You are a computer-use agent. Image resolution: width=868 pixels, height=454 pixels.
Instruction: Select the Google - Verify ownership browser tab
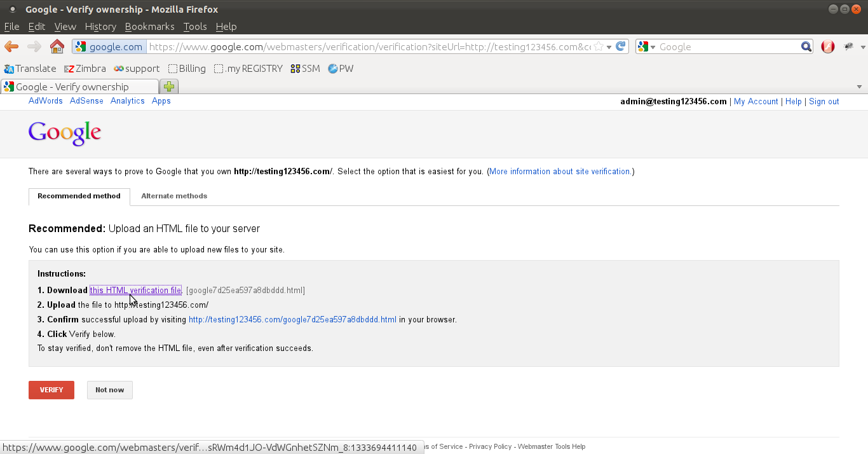79,86
